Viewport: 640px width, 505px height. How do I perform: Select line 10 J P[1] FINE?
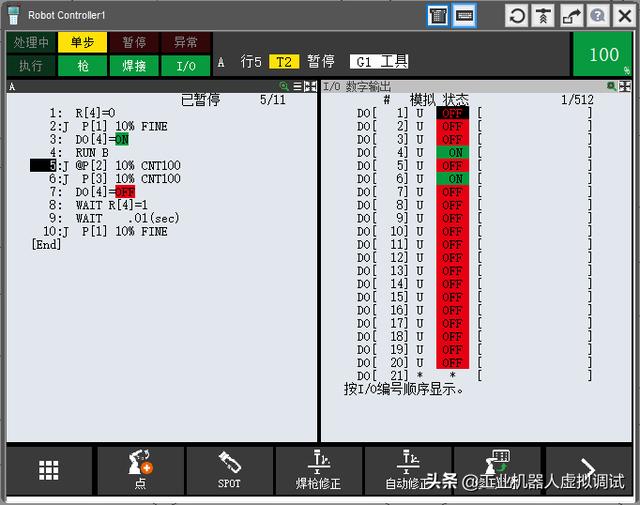[x=105, y=231]
